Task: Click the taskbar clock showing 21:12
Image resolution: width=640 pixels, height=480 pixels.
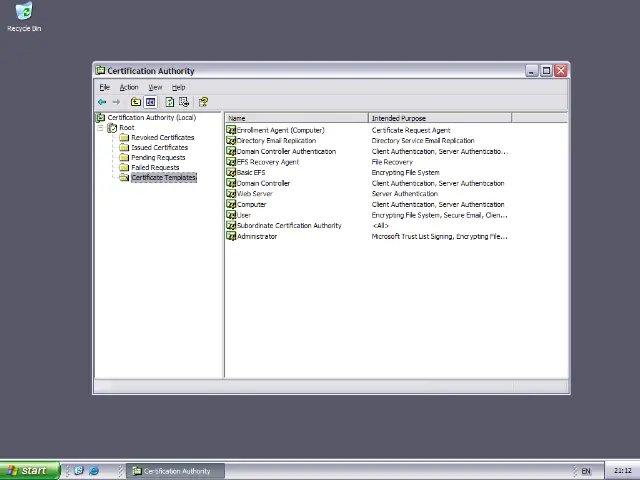Action: (622, 471)
